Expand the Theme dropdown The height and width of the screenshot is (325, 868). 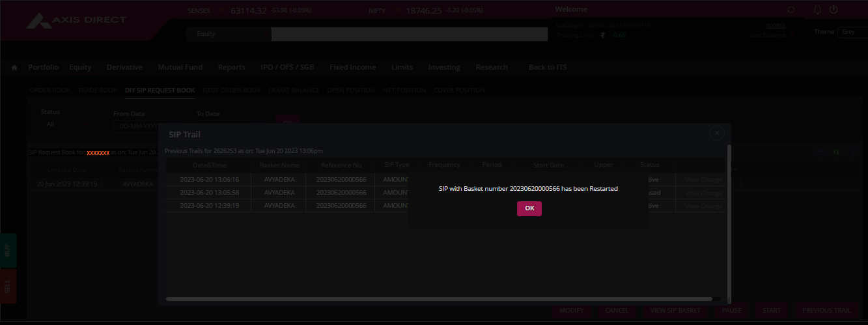point(852,32)
